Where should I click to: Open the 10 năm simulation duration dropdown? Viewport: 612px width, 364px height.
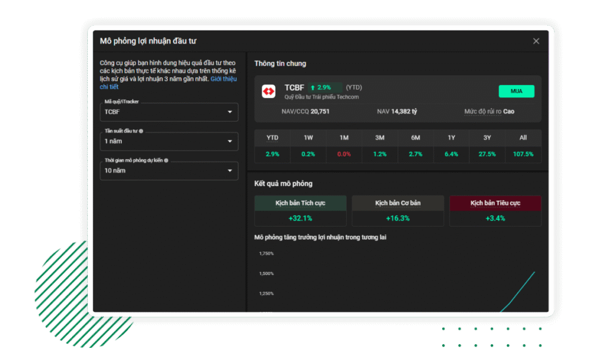169,170
